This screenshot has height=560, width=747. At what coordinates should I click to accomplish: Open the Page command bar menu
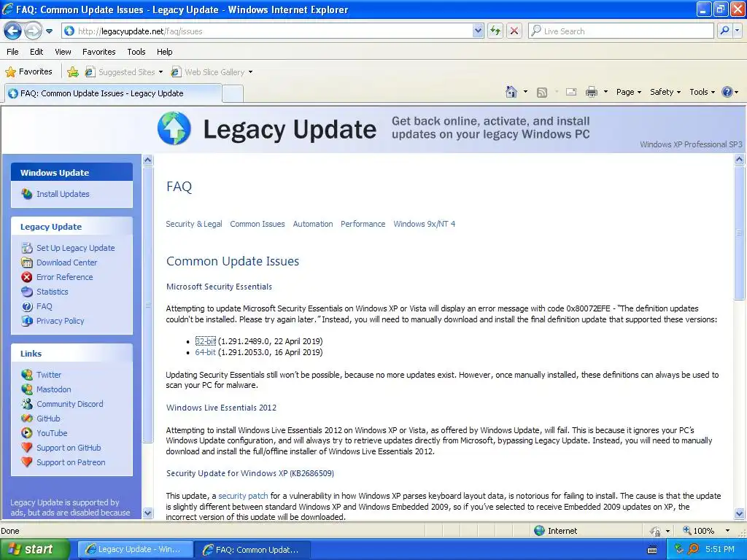pos(629,92)
